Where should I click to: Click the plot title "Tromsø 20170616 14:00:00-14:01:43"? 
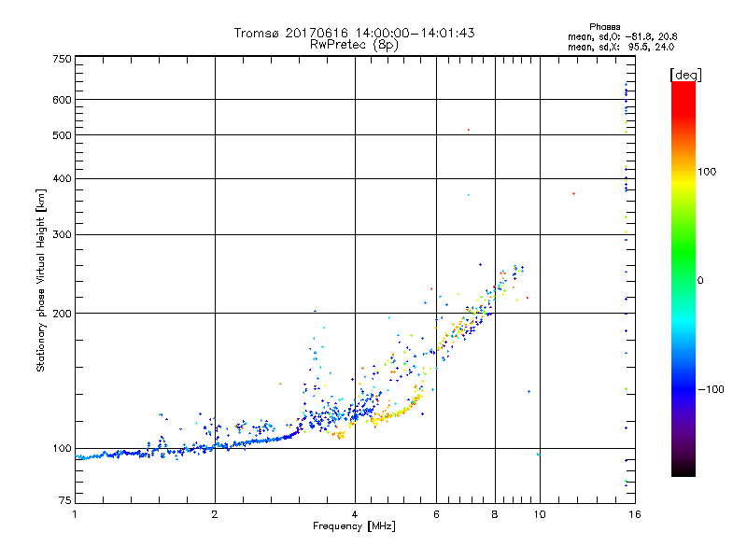354,33
